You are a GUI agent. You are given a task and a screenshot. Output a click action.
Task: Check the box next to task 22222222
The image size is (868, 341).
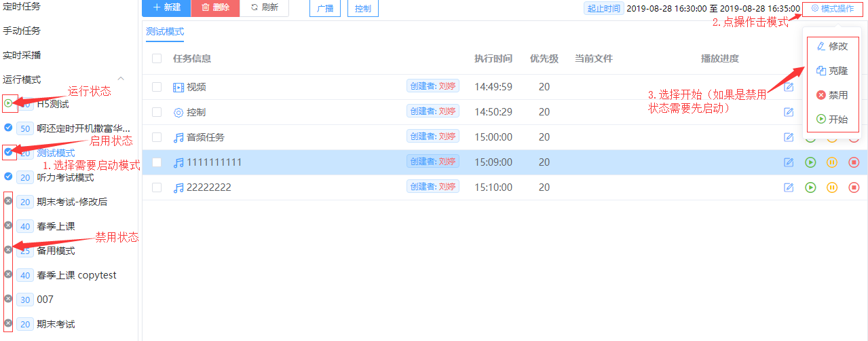pos(157,187)
